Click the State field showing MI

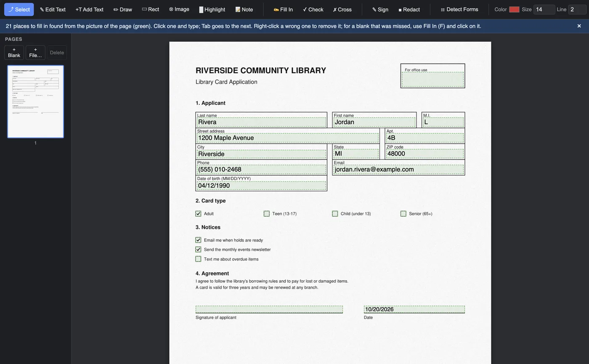[x=356, y=154]
